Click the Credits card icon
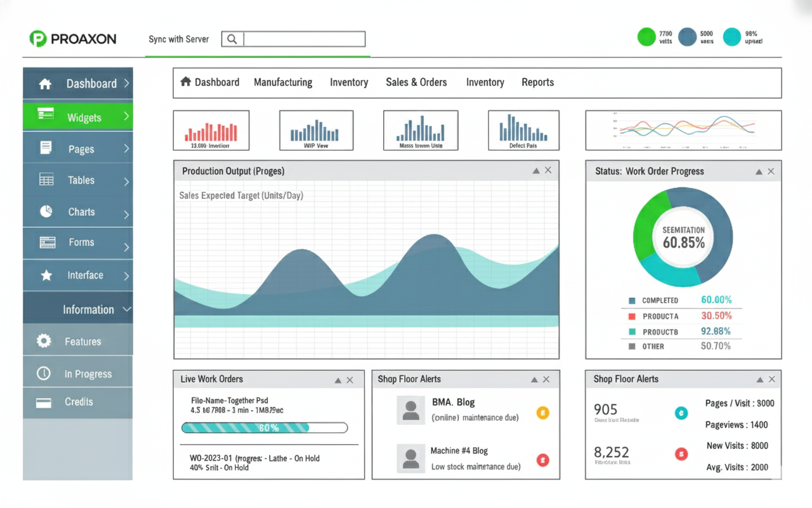This screenshot has width=812, height=508. click(x=44, y=402)
